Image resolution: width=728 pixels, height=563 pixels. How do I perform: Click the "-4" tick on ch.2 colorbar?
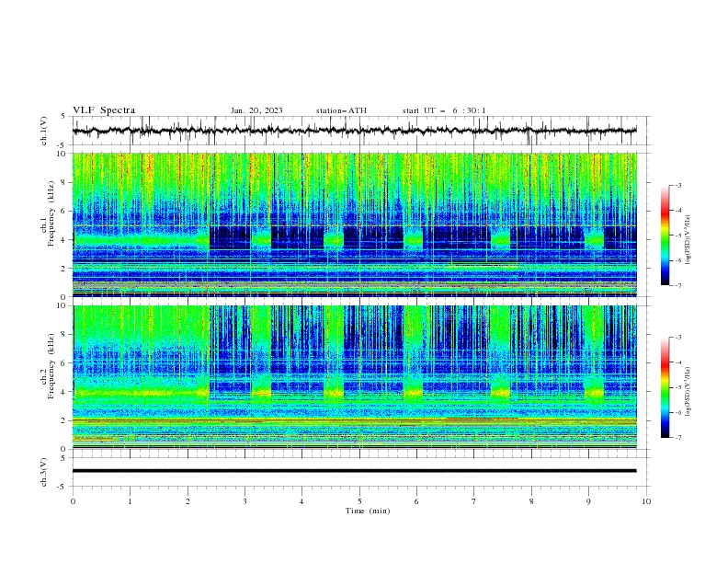coord(678,362)
